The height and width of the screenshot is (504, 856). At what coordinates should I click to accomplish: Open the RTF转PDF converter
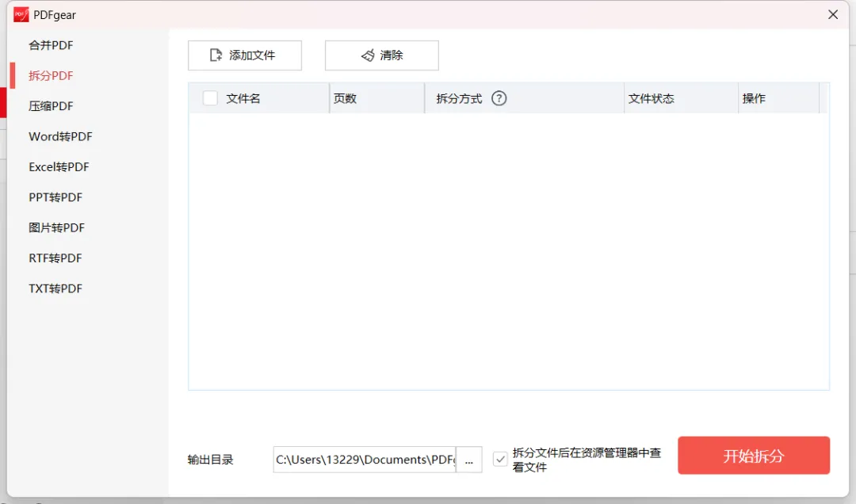pos(55,258)
